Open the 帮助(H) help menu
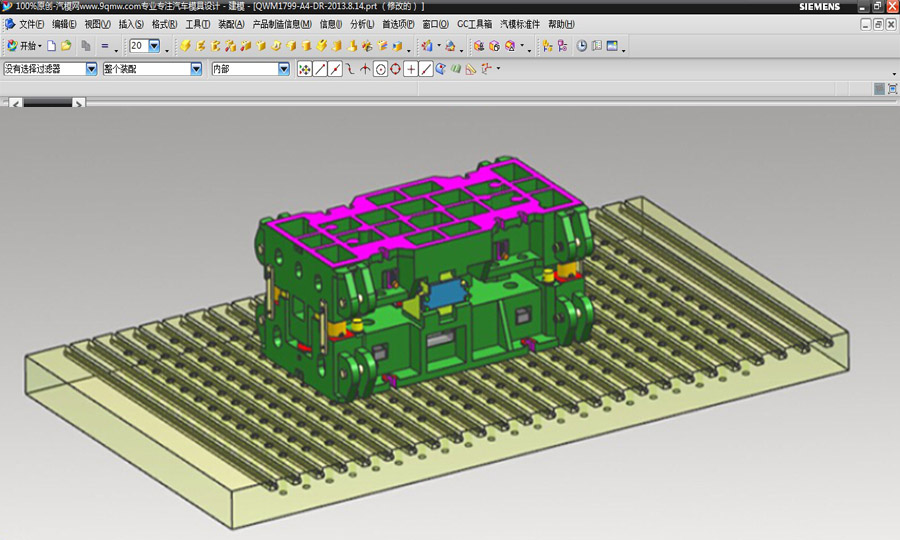 561,24
